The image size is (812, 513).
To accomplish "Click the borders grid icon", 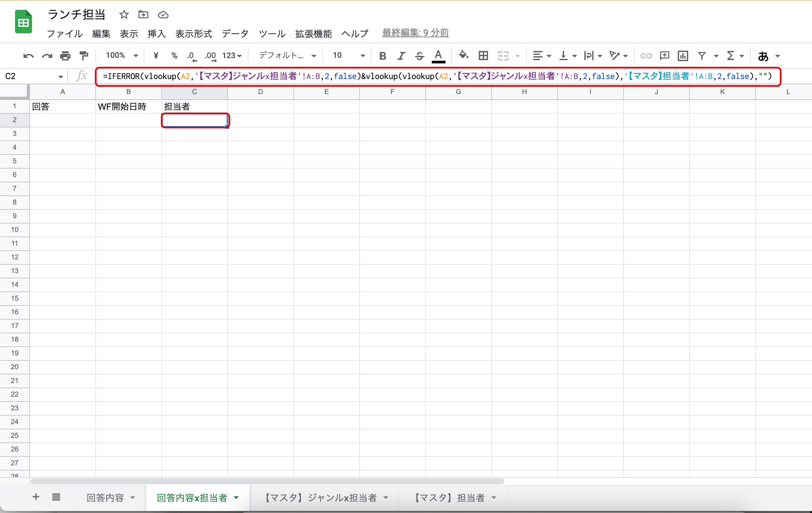I will click(483, 56).
